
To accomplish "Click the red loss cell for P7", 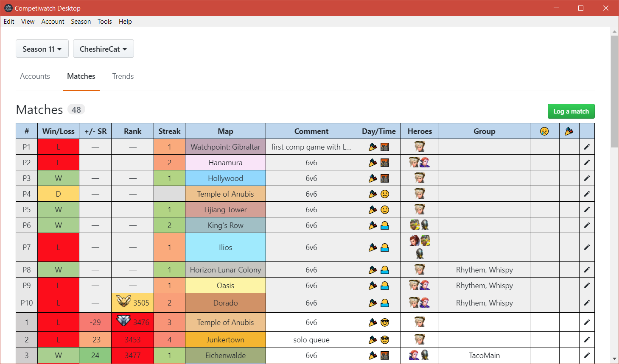I will (58, 247).
